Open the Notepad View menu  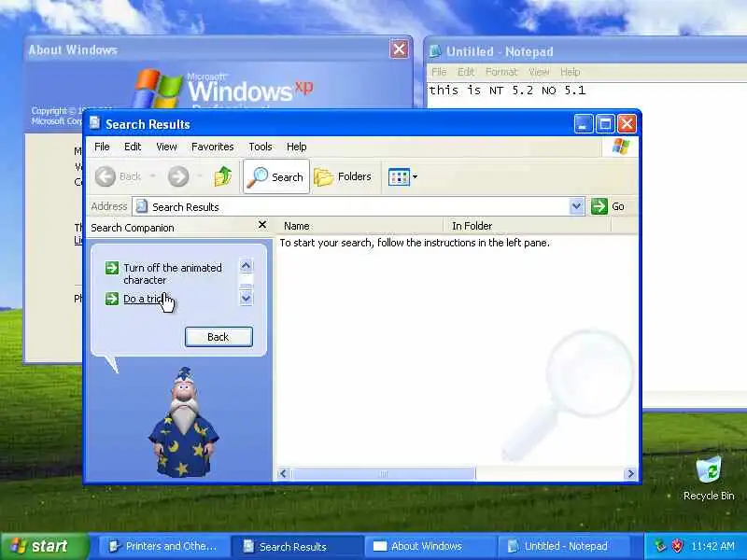[x=539, y=72]
